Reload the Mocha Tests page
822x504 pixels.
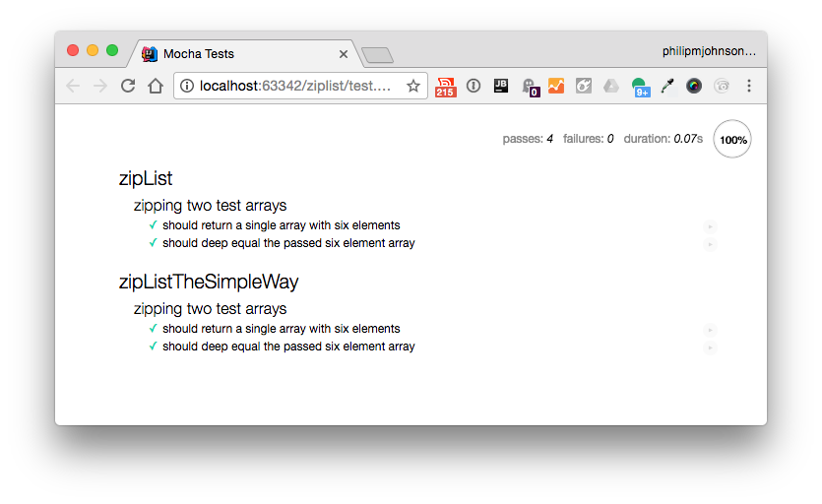[x=127, y=86]
